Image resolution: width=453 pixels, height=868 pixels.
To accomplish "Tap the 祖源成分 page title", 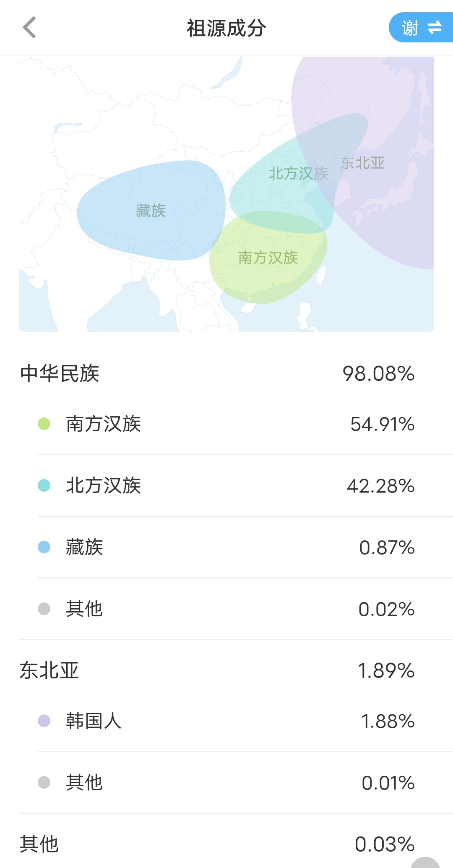I will (226, 28).
